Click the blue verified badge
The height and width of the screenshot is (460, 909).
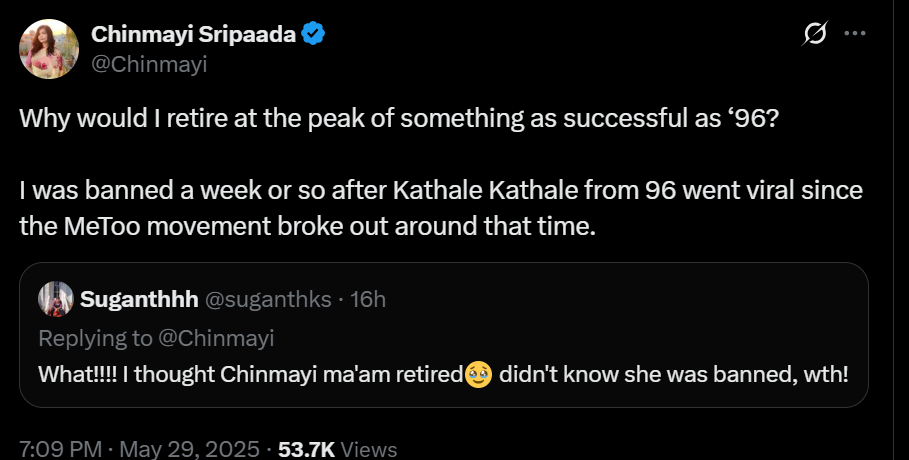[x=314, y=34]
